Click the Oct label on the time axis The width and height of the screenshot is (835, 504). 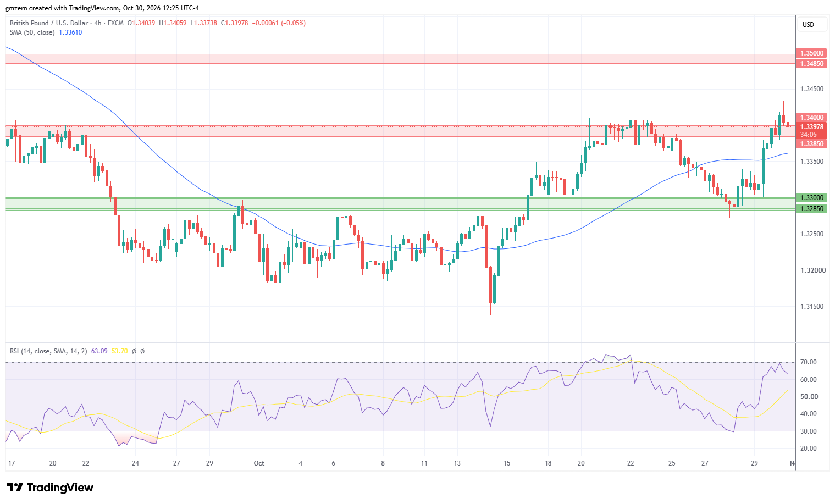[x=259, y=463]
